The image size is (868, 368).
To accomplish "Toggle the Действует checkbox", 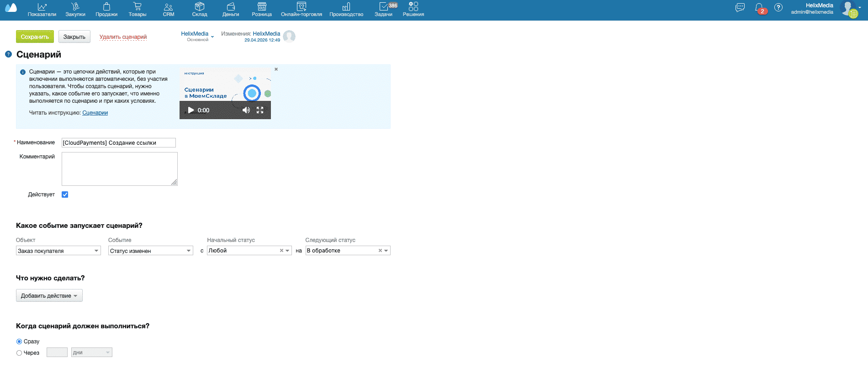I will click(65, 195).
